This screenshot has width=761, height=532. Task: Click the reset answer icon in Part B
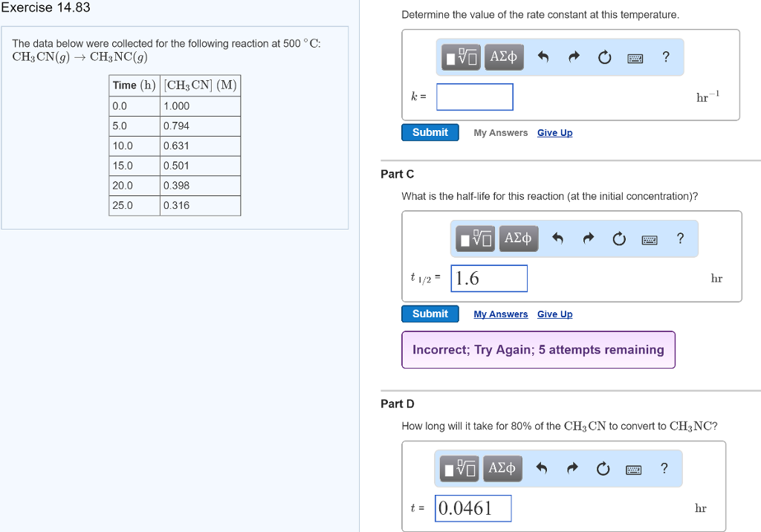coord(603,56)
